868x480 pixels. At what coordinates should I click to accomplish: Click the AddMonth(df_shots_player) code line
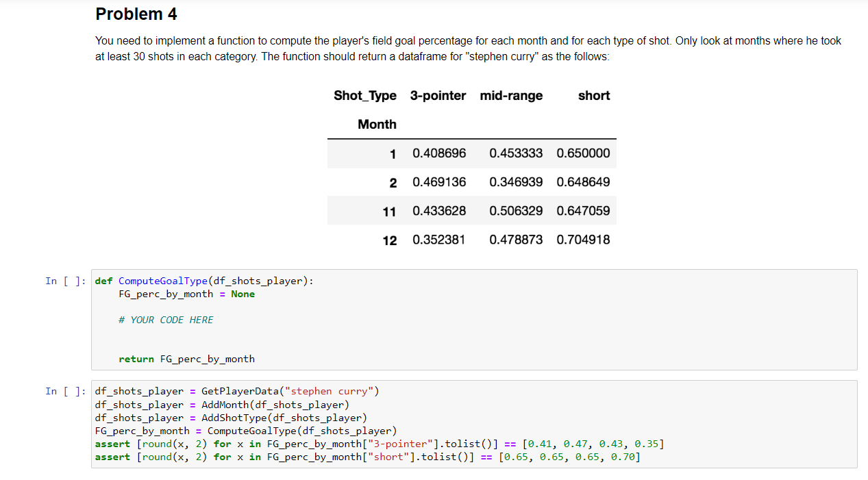(x=222, y=405)
